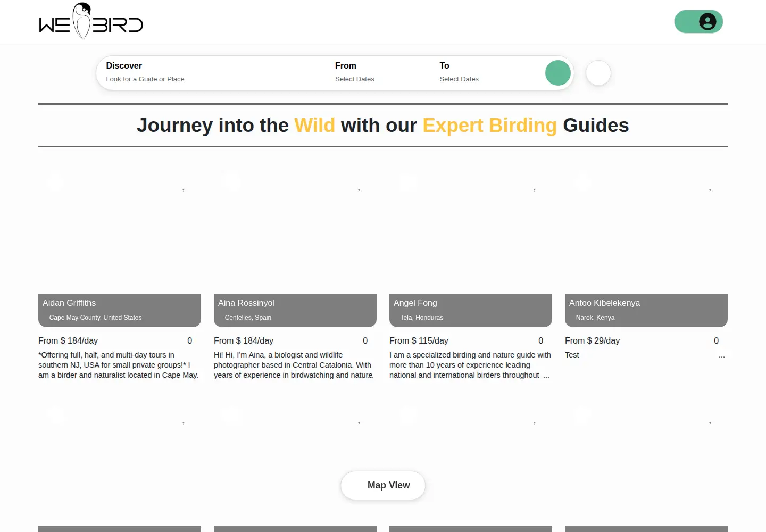Click the rating count '0' on Antoo Kibelekenya's card

coord(717,340)
